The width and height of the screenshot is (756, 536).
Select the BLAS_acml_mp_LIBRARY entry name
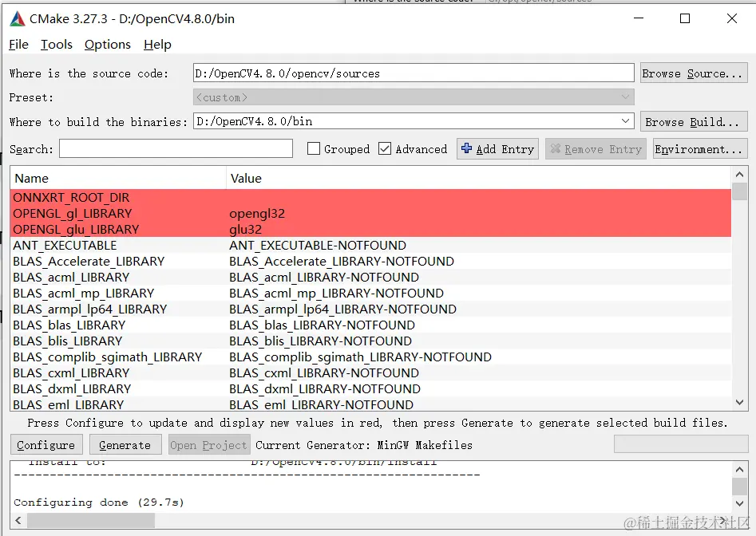coord(83,293)
